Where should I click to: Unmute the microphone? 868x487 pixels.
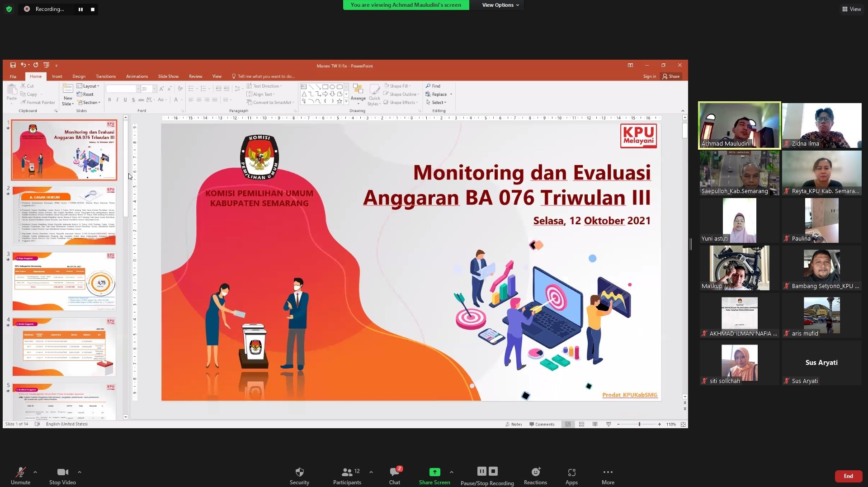pyautogui.click(x=20, y=472)
